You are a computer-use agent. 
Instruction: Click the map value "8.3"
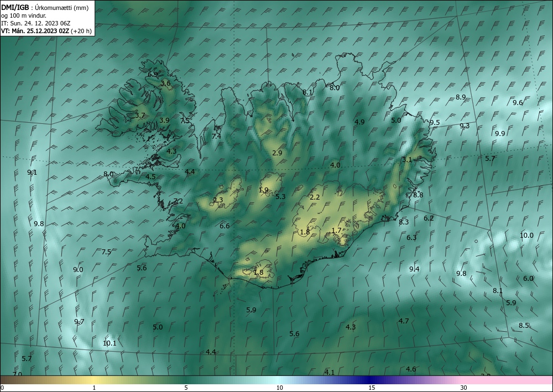pos(404,222)
